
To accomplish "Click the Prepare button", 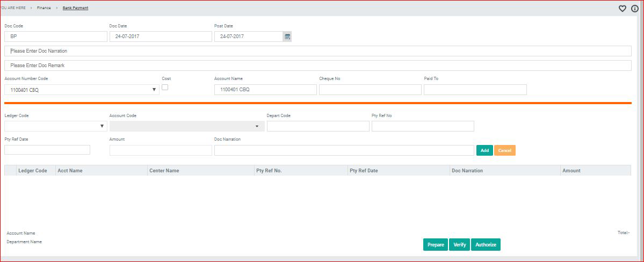I will point(436,245).
